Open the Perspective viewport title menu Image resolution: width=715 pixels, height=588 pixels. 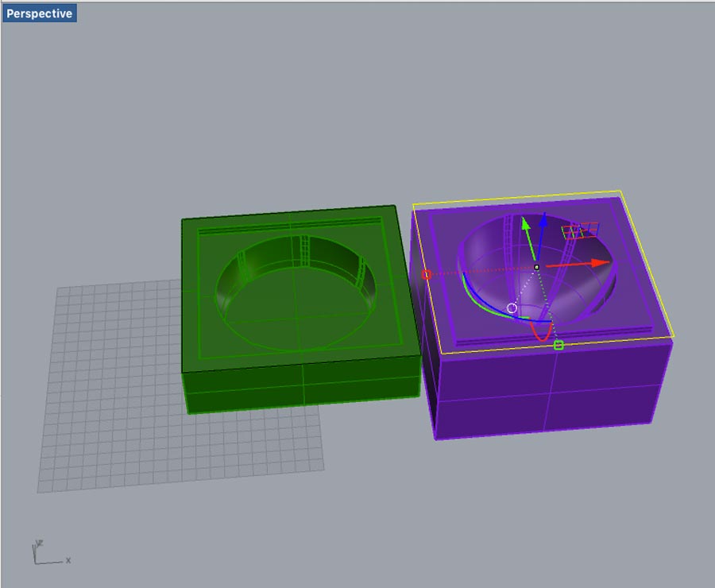40,14
